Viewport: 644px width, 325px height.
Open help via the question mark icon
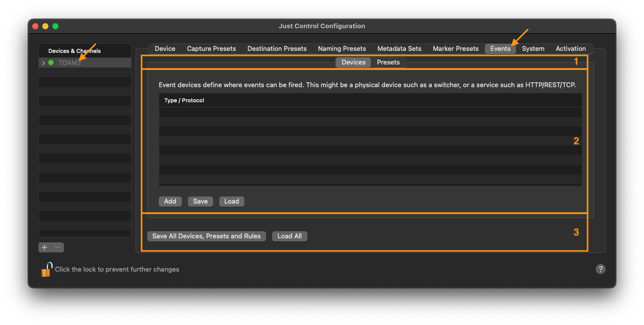[x=600, y=269]
